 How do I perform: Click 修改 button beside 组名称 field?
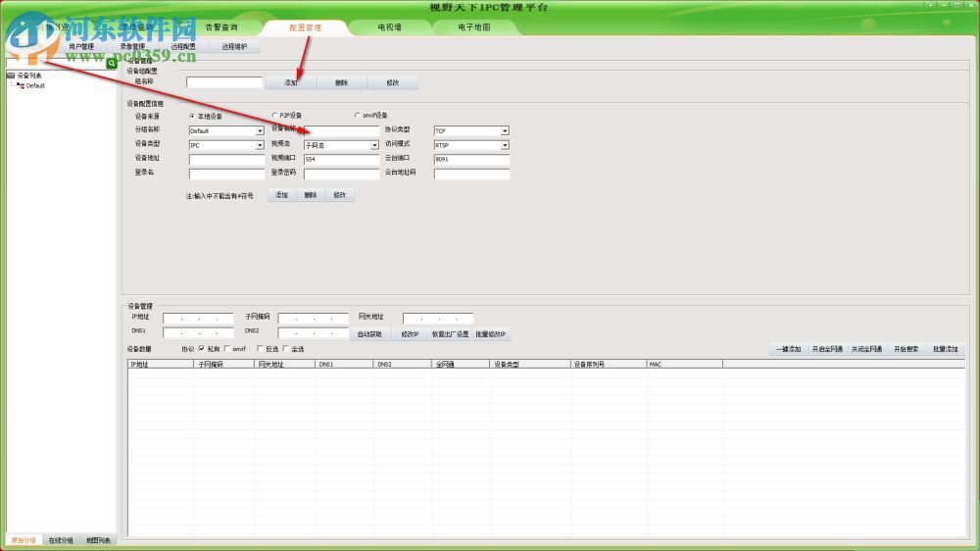tap(393, 82)
